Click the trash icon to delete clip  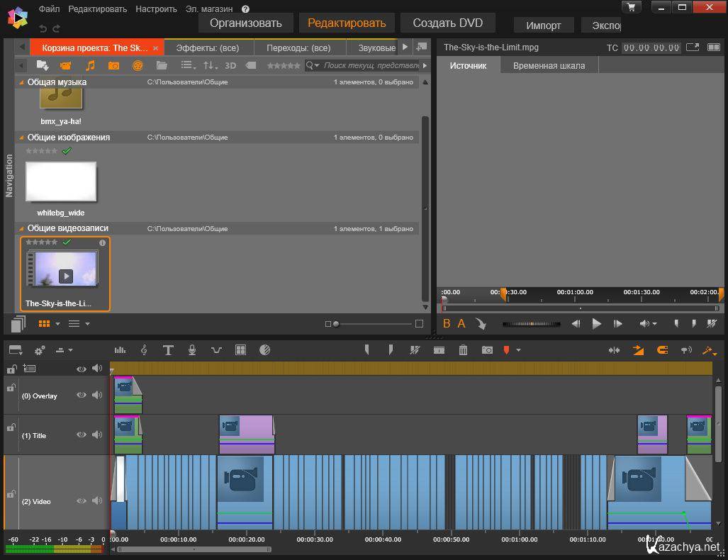463,350
